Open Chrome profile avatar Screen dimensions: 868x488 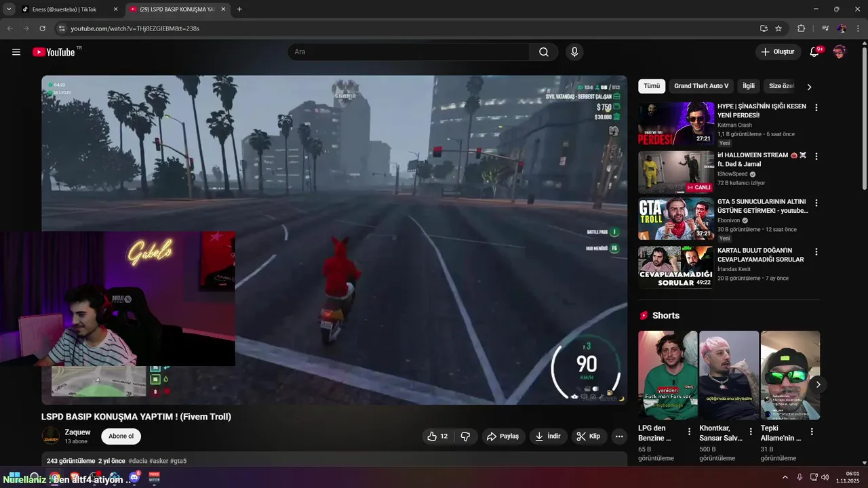click(x=842, y=28)
